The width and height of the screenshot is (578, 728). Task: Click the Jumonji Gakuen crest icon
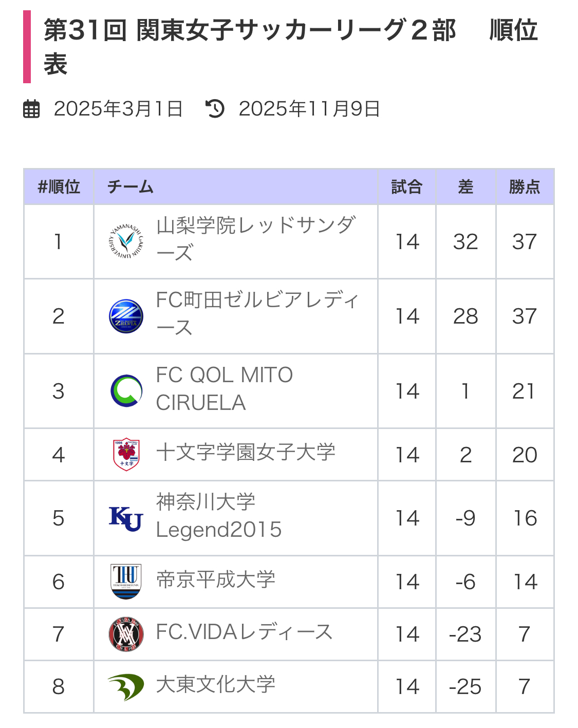(x=126, y=455)
